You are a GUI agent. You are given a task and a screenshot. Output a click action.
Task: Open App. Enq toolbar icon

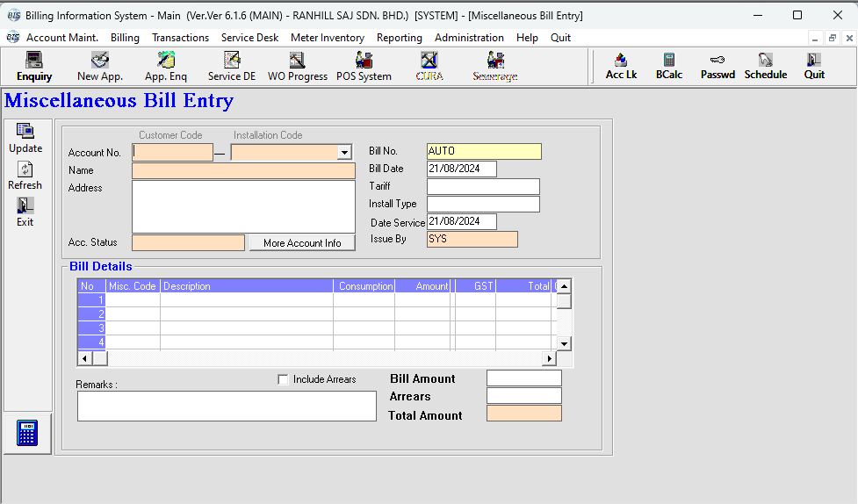pyautogui.click(x=166, y=66)
